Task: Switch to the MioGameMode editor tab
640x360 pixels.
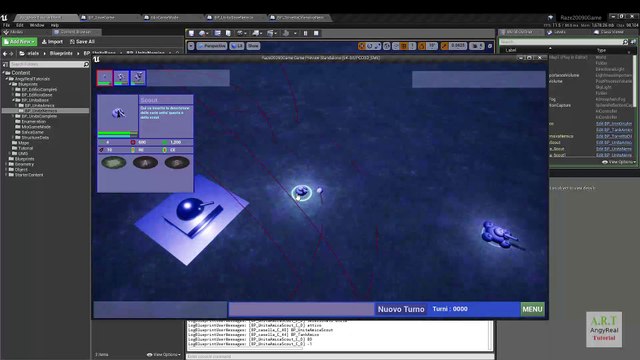Action: coord(164,18)
